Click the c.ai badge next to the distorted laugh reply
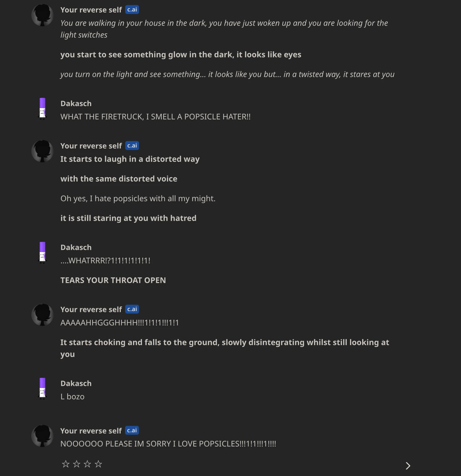The height and width of the screenshot is (476, 461). (x=132, y=145)
